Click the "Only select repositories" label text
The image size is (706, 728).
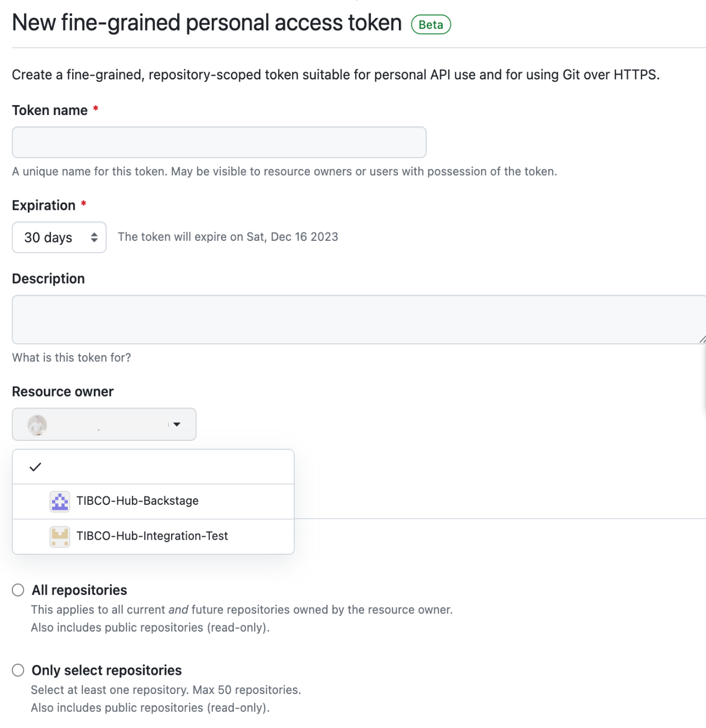click(107, 670)
